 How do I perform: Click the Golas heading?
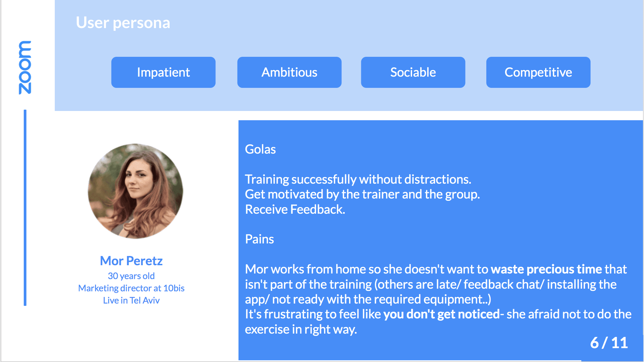pos(260,149)
